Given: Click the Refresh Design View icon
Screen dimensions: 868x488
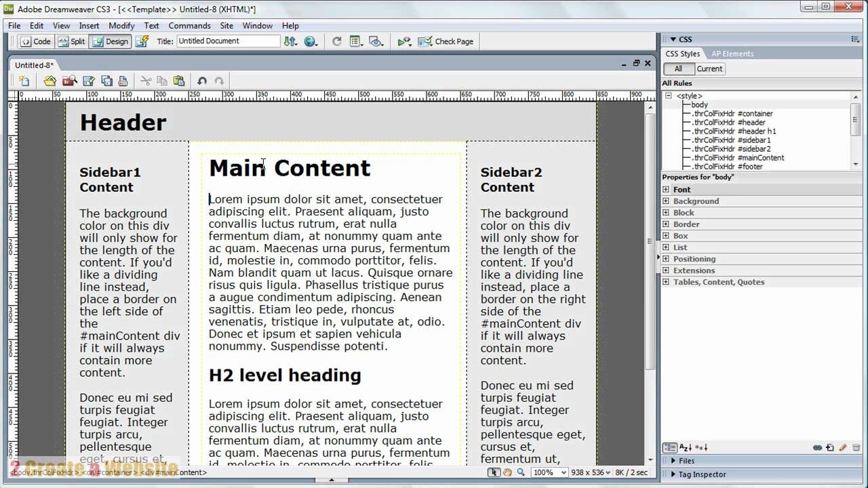Looking at the screenshot, I should [336, 41].
